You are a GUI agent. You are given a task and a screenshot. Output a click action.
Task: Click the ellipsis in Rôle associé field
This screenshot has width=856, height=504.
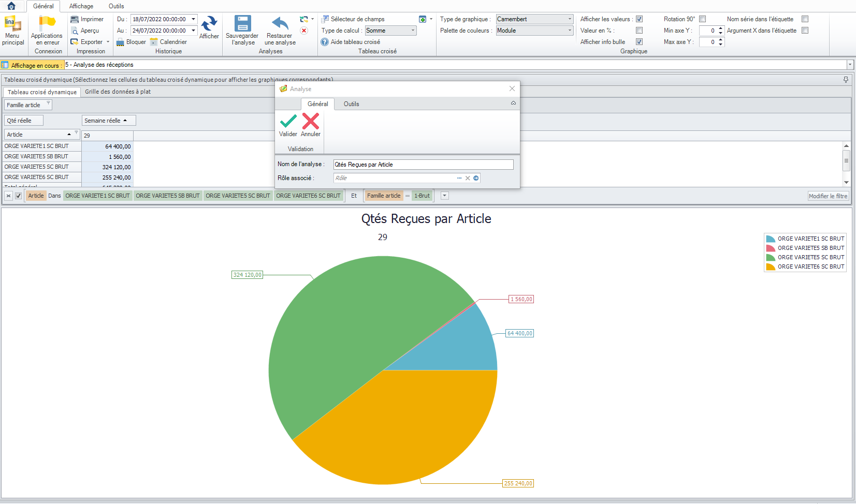[459, 178]
